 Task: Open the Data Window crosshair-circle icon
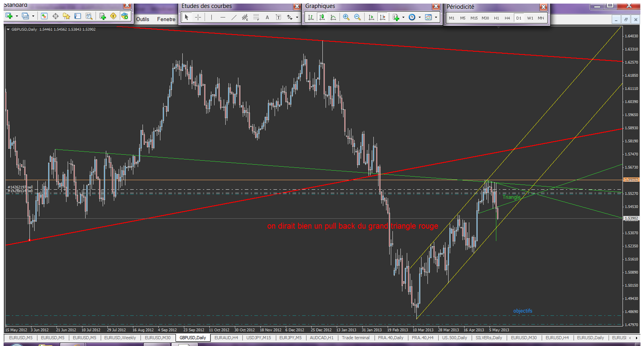[x=55, y=16]
